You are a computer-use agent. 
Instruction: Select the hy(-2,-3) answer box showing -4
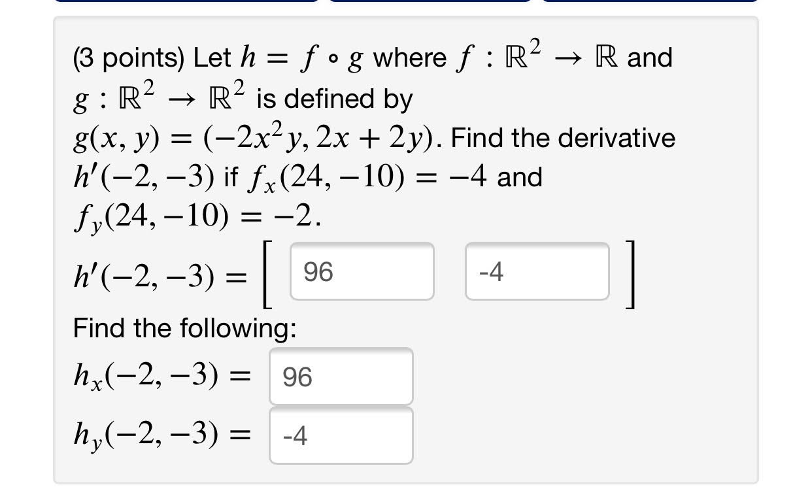pos(340,435)
